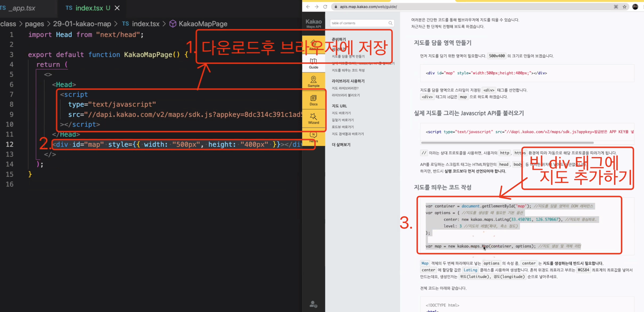Open the Guide section in Kakao sidebar
This screenshot has height=312, width=644.
[x=313, y=64]
